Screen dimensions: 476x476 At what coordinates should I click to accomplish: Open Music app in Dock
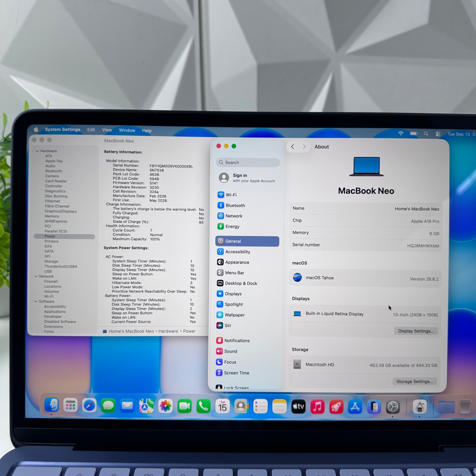(x=317, y=407)
